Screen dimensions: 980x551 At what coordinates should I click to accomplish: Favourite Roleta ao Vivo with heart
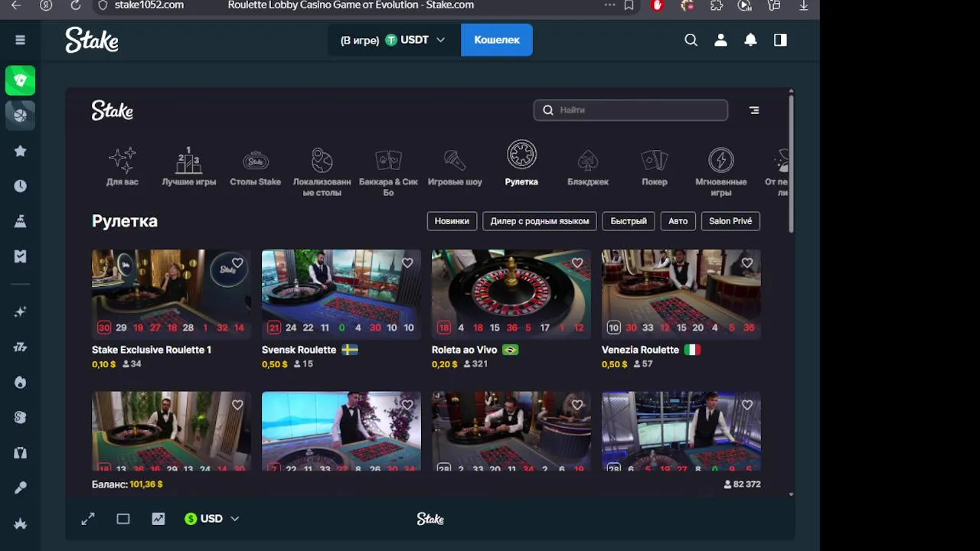[x=577, y=263]
